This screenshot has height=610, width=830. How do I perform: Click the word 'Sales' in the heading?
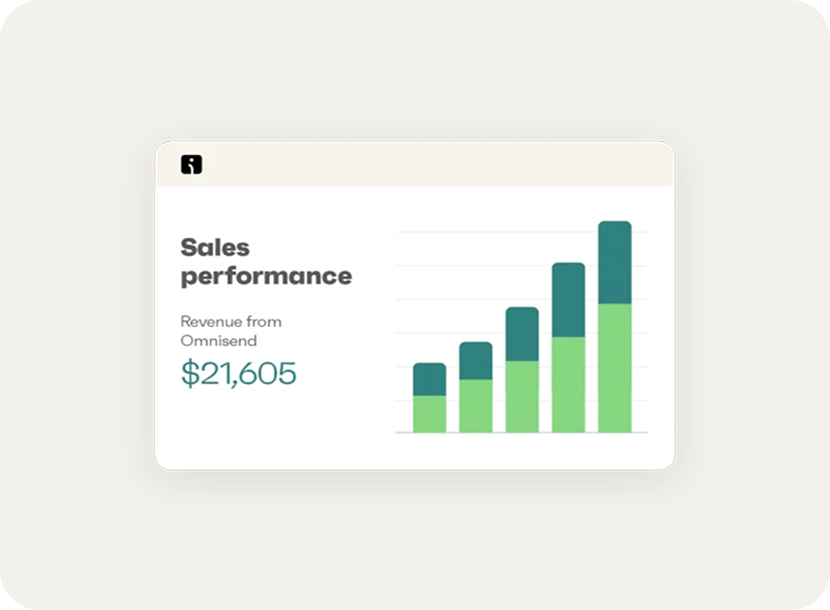[215, 247]
